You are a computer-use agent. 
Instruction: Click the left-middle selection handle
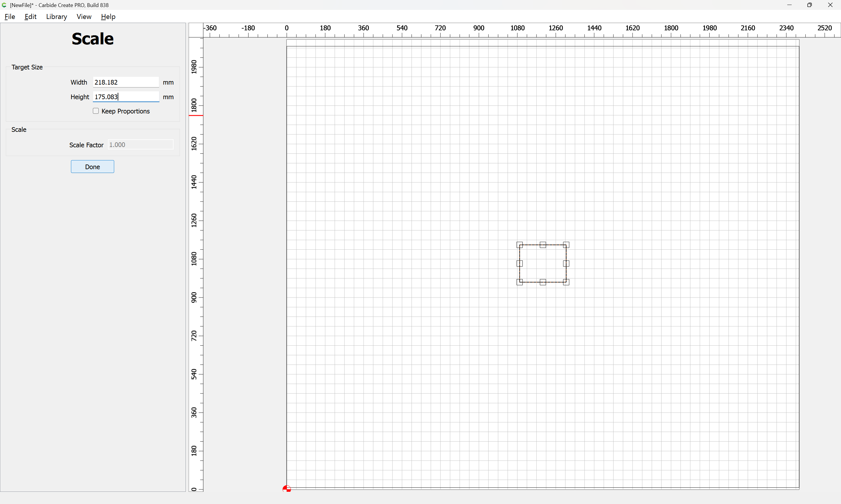tap(519, 264)
